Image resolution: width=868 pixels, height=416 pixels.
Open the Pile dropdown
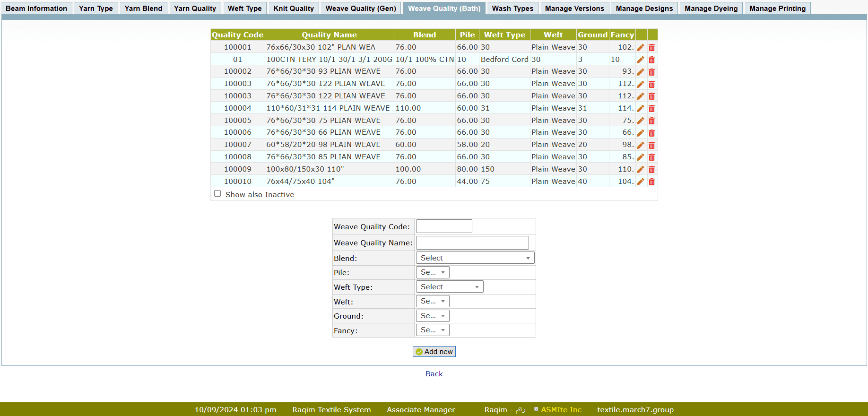(x=432, y=272)
